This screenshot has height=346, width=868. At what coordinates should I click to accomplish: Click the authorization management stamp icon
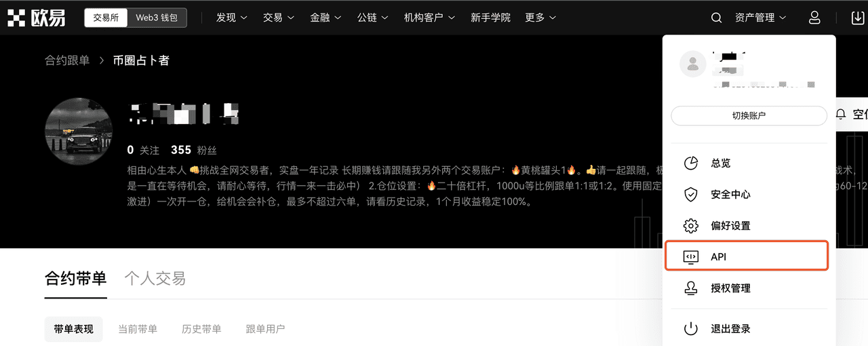point(690,288)
